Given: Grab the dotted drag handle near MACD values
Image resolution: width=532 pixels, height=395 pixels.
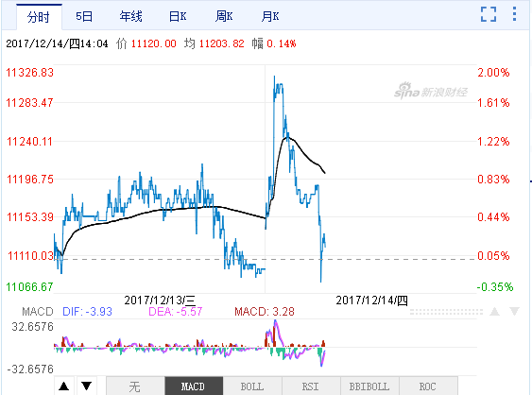Looking at the screenshot, I should click(x=446, y=312).
